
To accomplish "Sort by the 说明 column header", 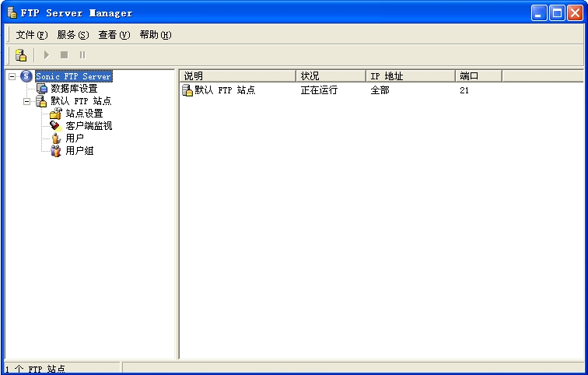I will pos(237,75).
